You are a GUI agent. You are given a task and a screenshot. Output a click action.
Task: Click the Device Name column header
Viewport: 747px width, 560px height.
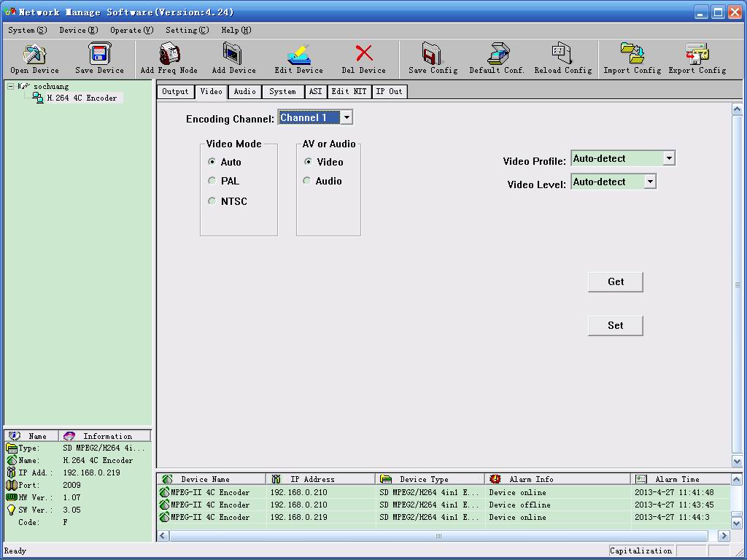click(x=212, y=479)
